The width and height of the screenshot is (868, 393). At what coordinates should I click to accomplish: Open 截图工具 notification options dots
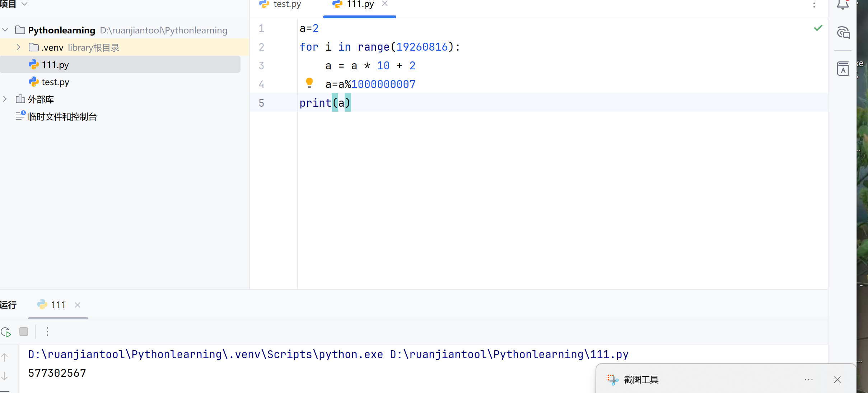809,380
